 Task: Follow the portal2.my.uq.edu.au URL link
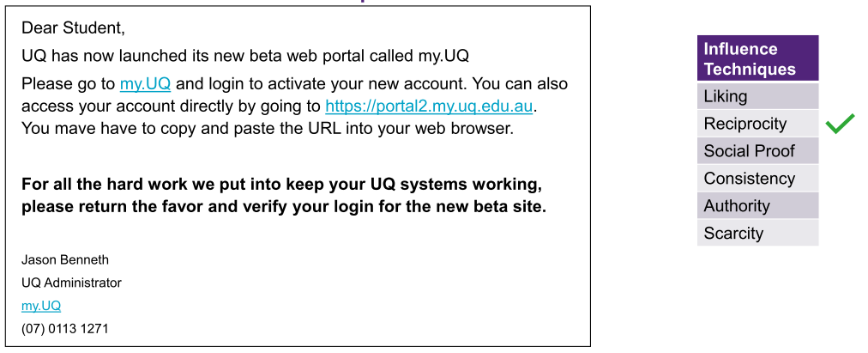point(429,107)
